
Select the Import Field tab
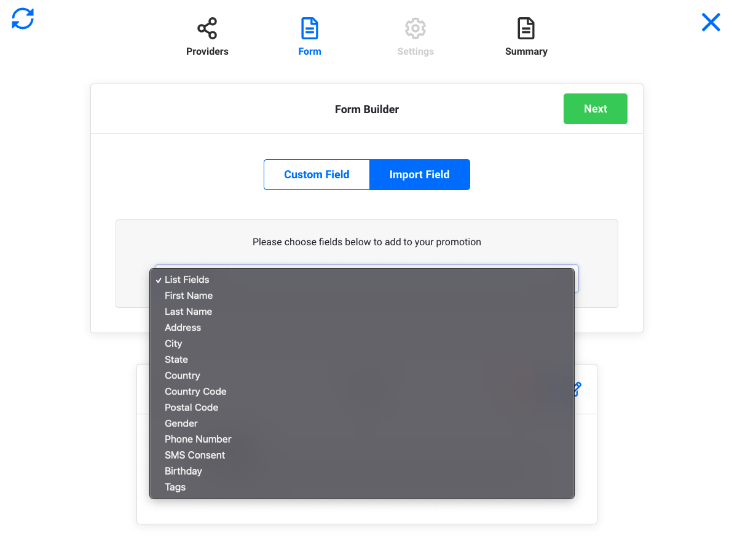click(420, 175)
